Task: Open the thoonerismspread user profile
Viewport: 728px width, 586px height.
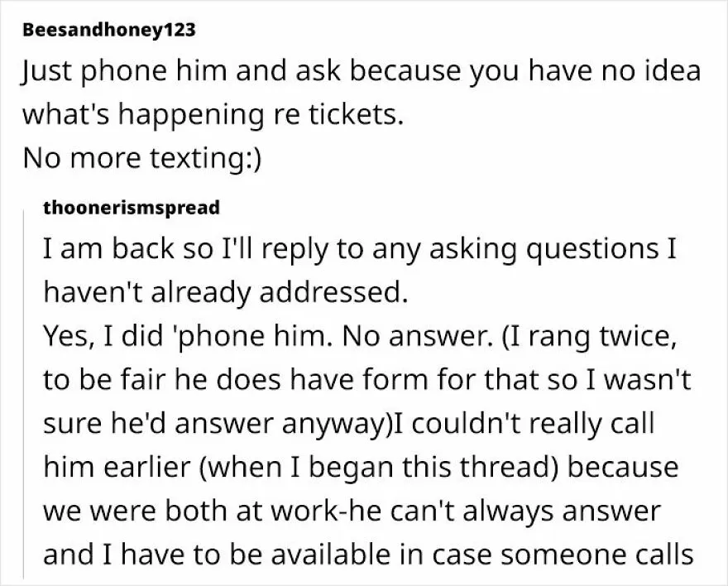Action: (x=132, y=208)
